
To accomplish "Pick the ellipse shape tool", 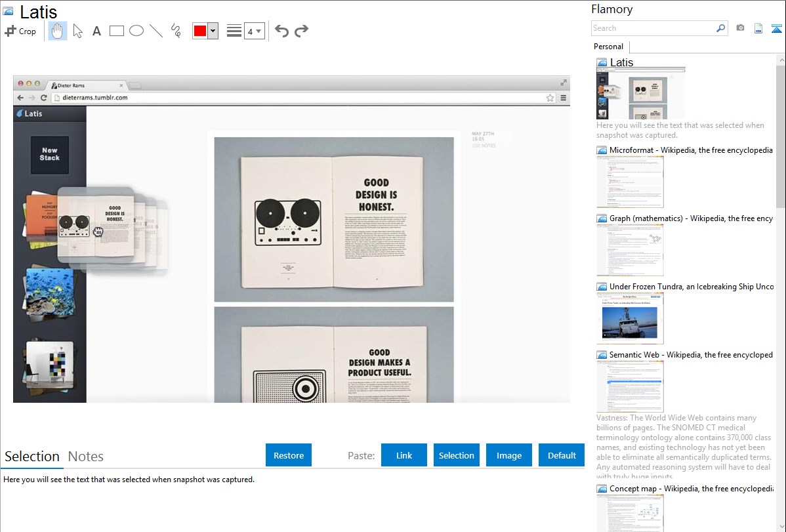I will click(x=136, y=31).
